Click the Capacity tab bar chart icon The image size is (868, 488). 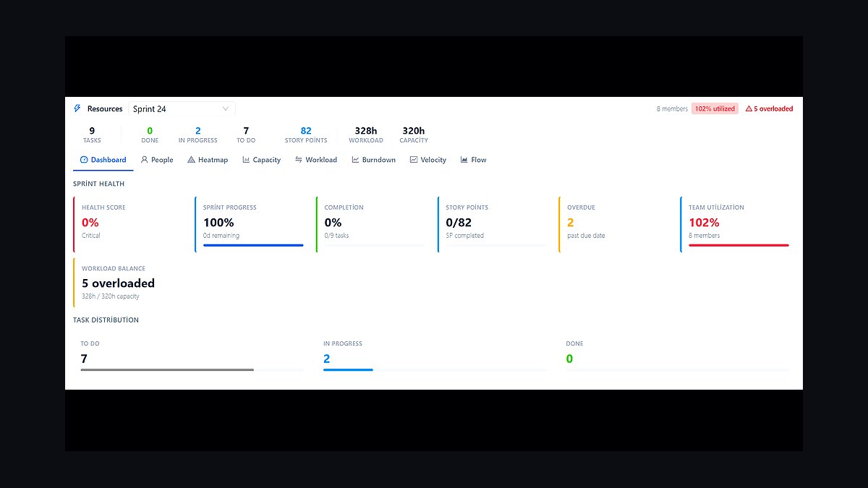point(246,160)
